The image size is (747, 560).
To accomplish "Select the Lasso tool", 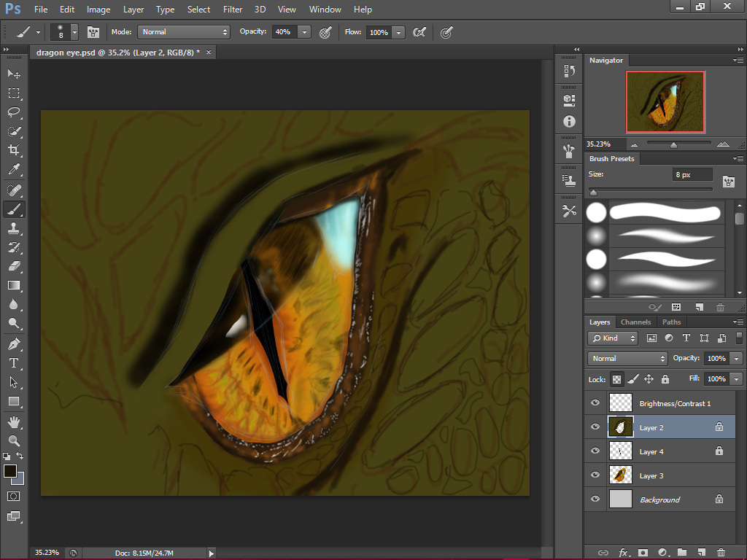I will coord(13,112).
